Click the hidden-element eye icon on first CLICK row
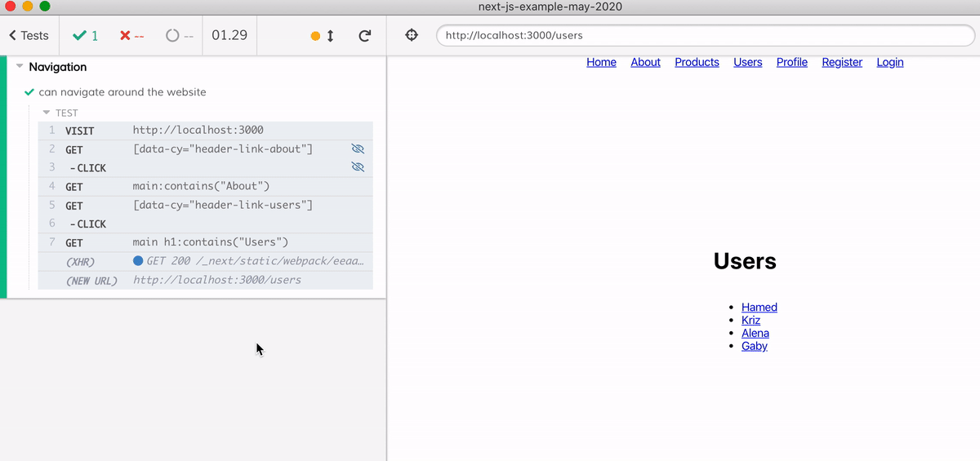The image size is (980, 461). [x=357, y=166]
